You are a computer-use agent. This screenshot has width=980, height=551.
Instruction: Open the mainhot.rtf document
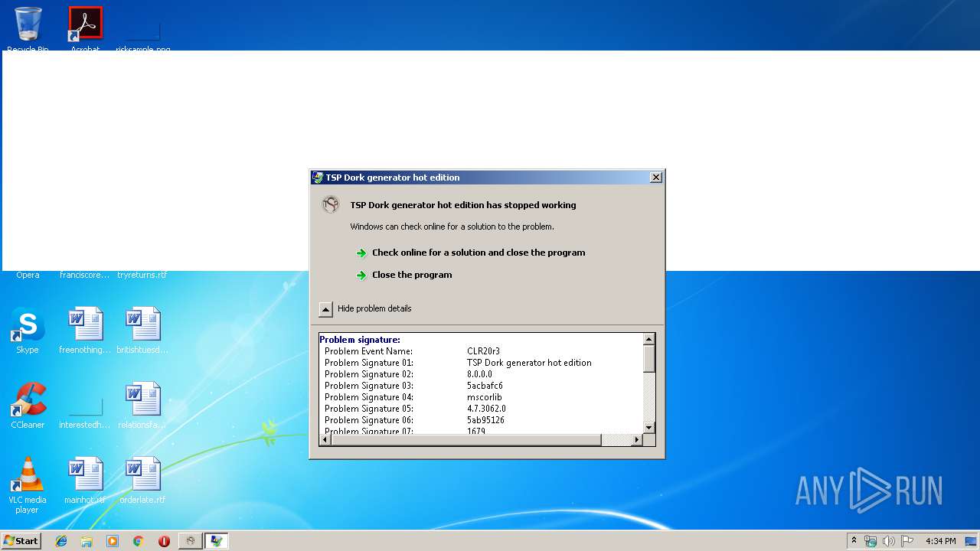(85, 480)
